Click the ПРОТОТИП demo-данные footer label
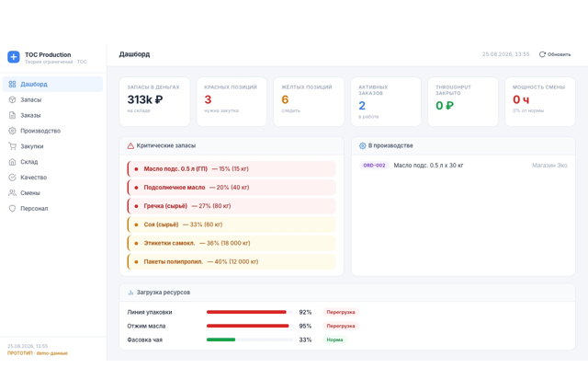 (38, 353)
